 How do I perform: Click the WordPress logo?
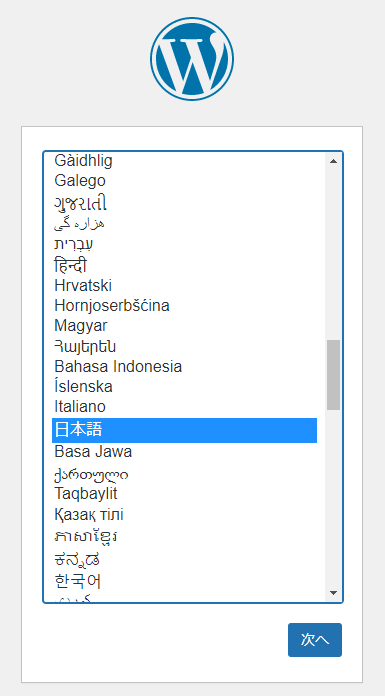192,59
